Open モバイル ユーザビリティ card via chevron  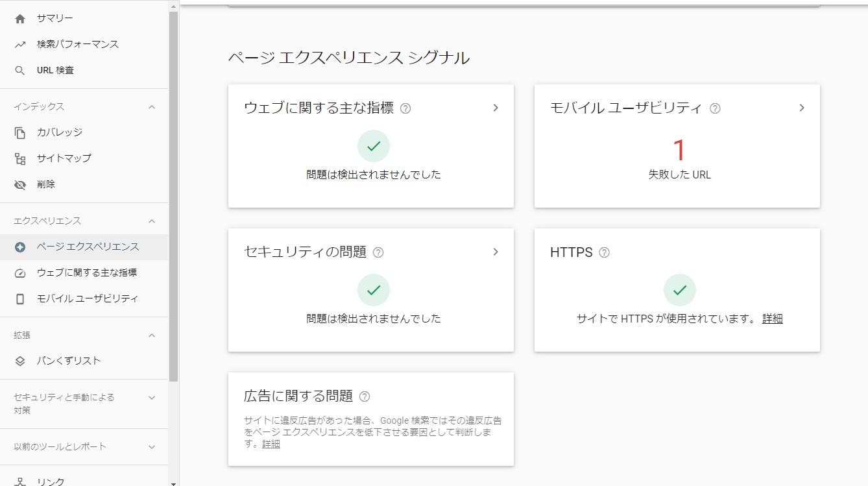[802, 108]
